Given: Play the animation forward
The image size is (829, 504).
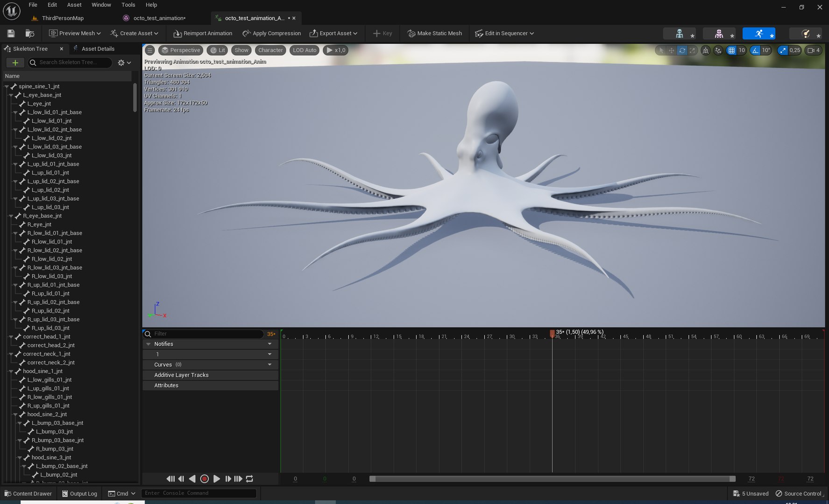Looking at the screenshot, I should pos(216,479).
